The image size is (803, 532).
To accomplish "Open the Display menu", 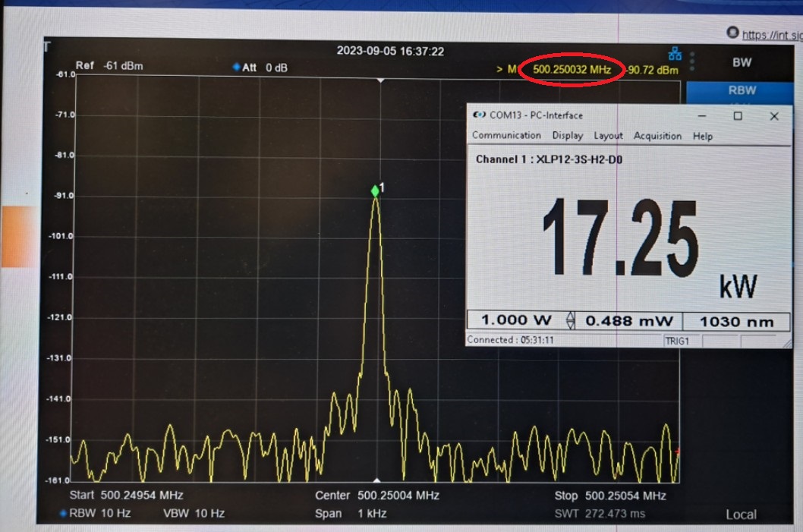I will click(567, 136).
